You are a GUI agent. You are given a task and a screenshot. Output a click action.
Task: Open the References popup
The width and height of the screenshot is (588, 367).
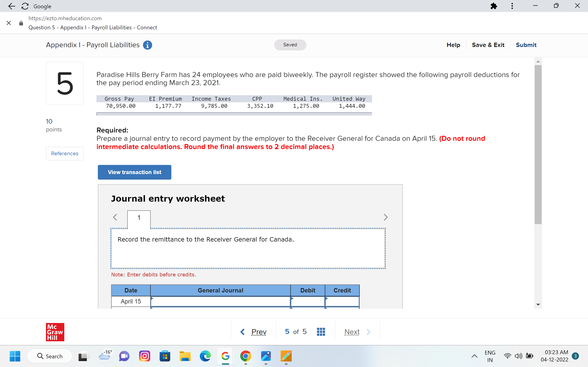click(x=64, y=153)
